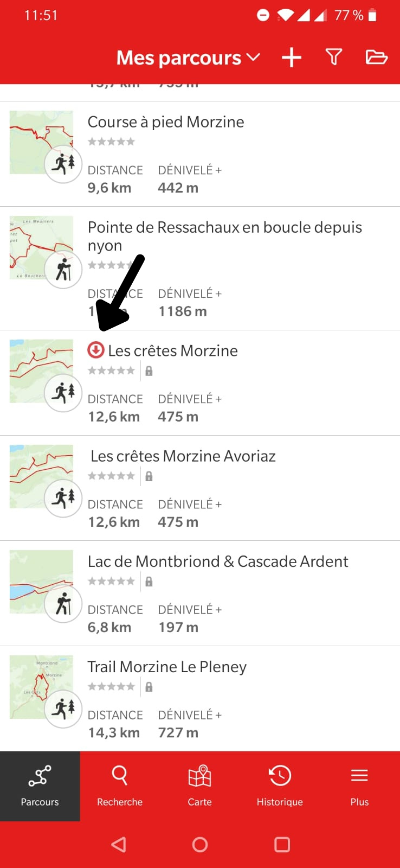Image resolution: width=400 pixels, height=868 pixels.
Task: Tap the Les crêtes Morzine Avoriaz map thumbnail
Action: [41, 476]
